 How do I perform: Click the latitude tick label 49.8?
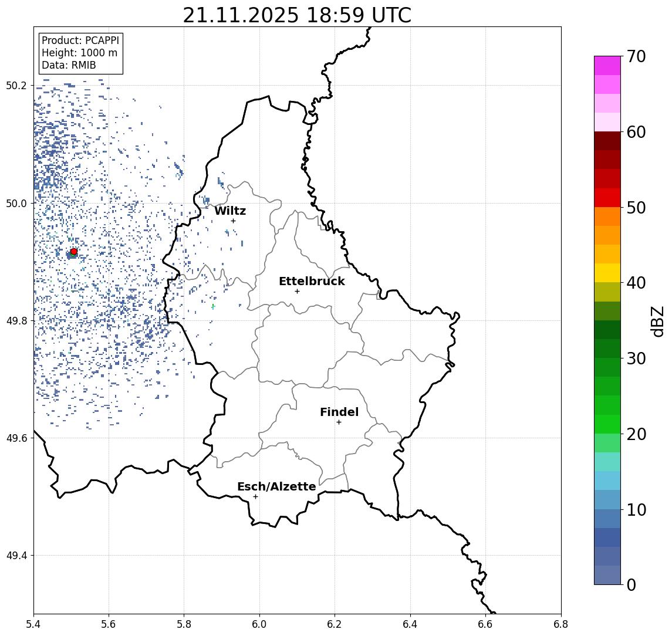tap(16, 320)
